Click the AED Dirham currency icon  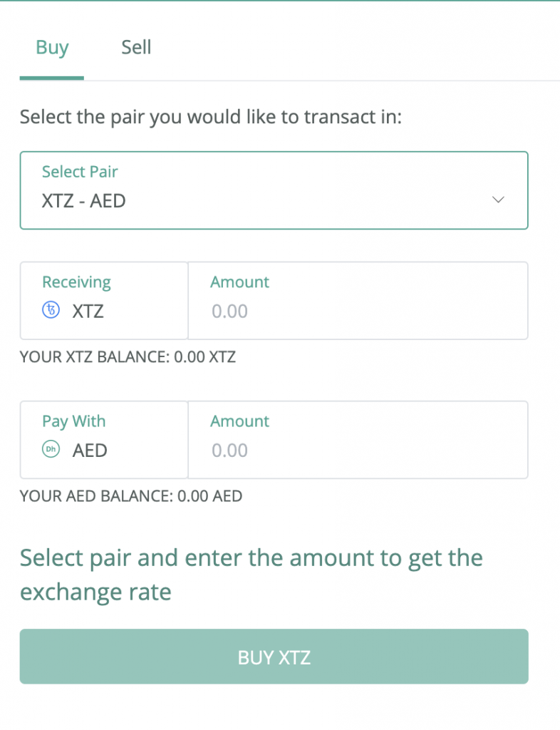[x=51, y=449]
